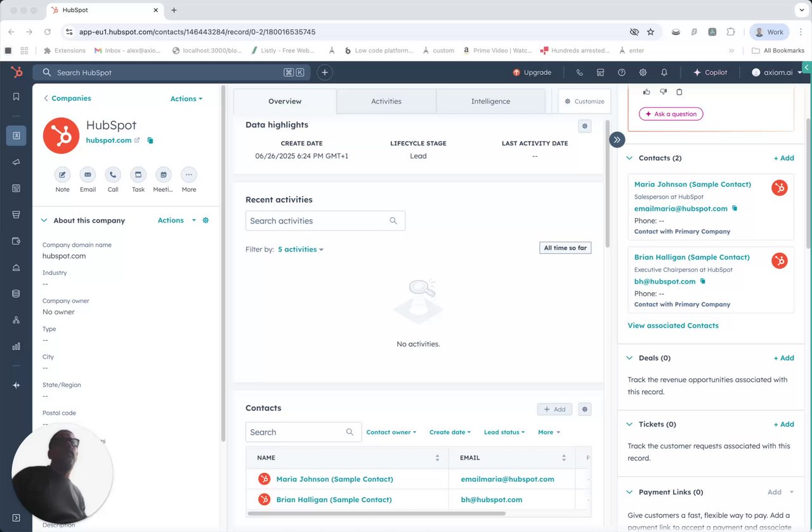The image size is (812, 532).
Task: Open the create new plus button beside search
Action: 325,72
